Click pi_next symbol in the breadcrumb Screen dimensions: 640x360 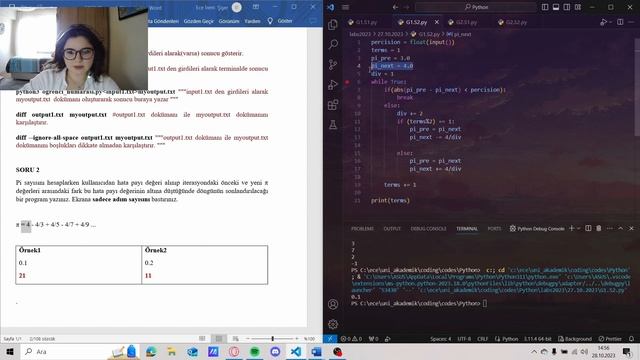tap(459, 34)
